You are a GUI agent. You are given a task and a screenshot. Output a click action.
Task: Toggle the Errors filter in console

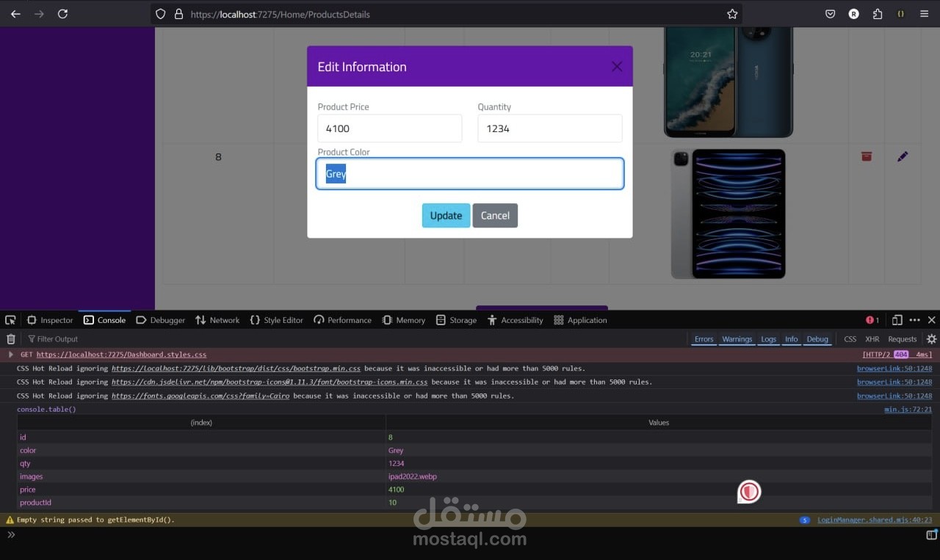click(704, 339)
